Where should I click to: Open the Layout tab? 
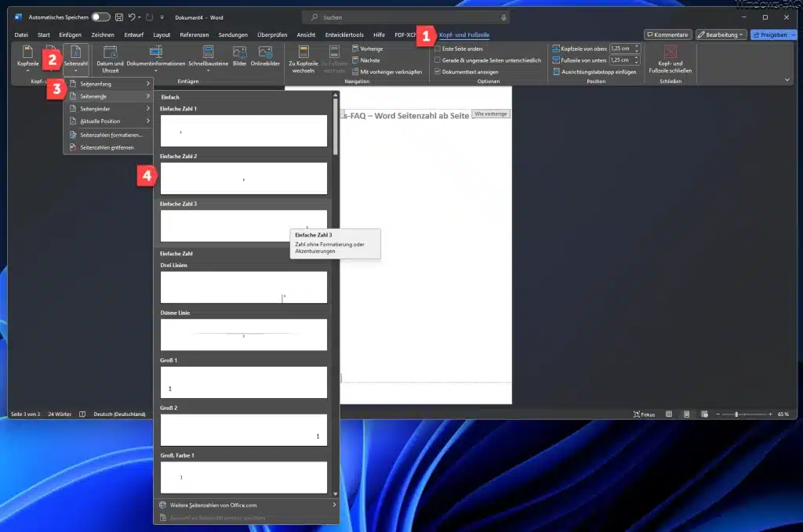tap(162, 34)
